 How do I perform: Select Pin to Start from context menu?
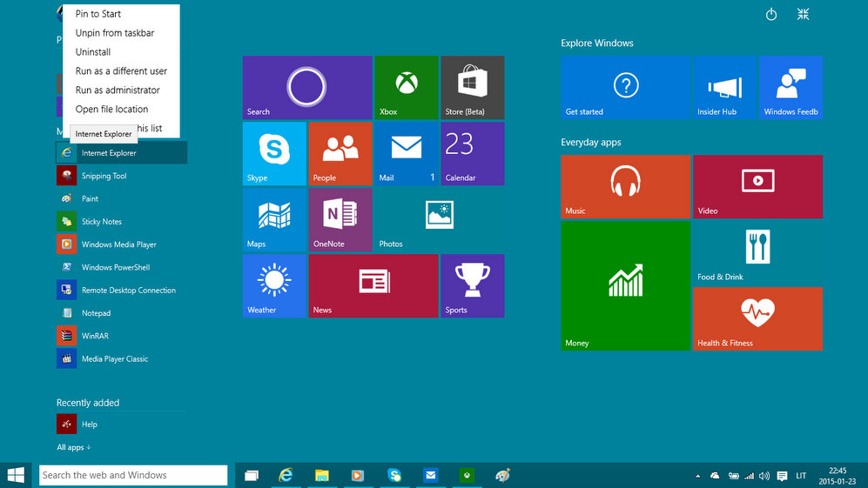pyautogui.click(x=98, y=14)
